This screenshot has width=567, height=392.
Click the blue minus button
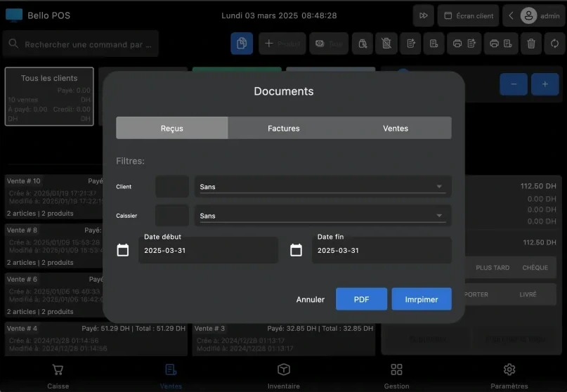pos(514,84)
